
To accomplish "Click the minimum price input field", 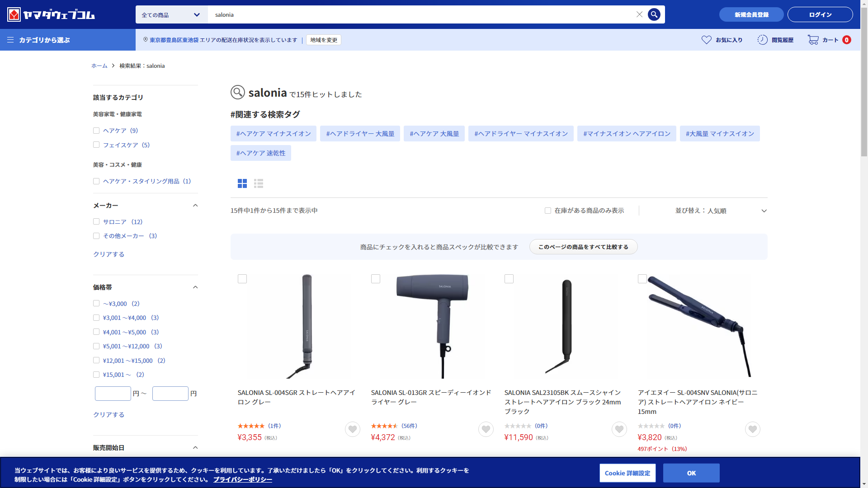I will click(113, 394).
